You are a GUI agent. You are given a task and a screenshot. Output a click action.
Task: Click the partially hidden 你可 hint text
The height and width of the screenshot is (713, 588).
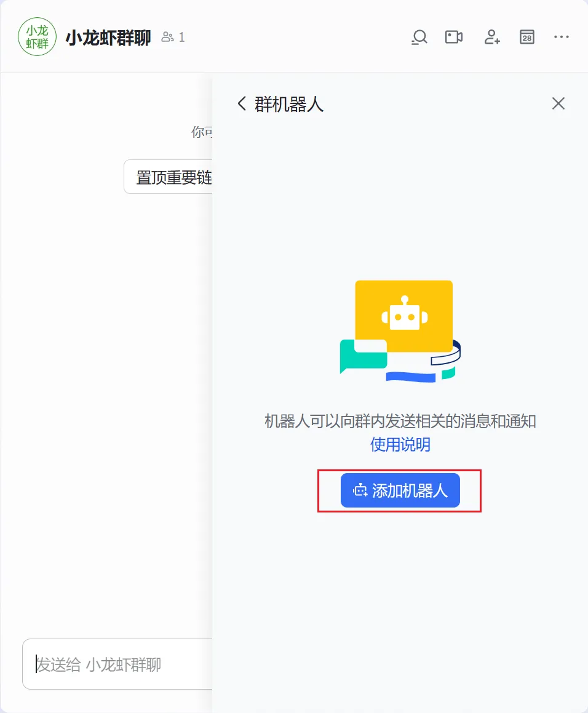(202, 132)
